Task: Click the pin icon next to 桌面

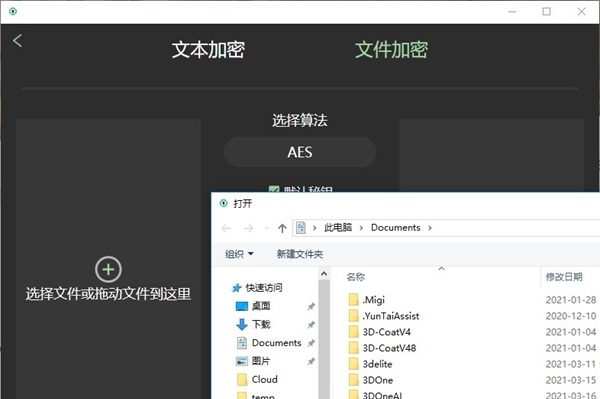Action: click(x=311, y=306)
